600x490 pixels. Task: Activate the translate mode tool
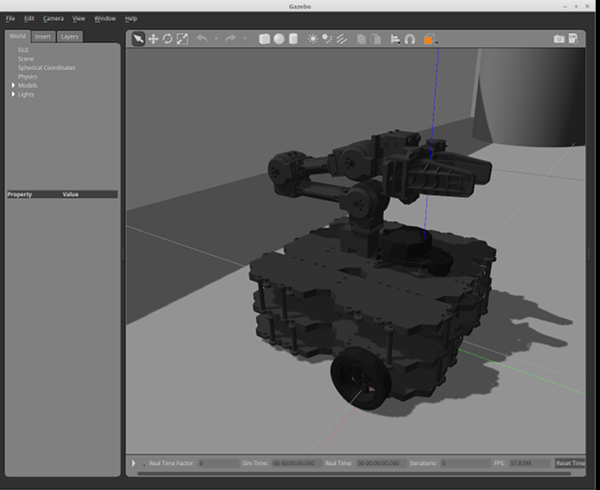(153, 39)
